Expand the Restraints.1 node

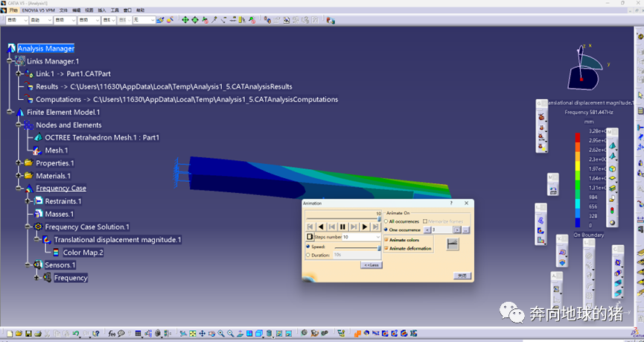(28, 201)
